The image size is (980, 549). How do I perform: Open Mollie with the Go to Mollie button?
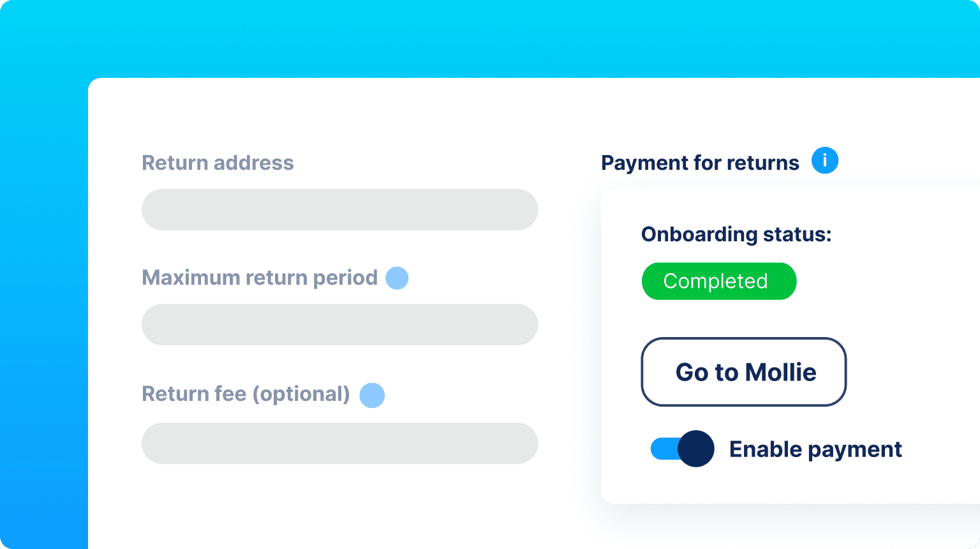(744, 372)
